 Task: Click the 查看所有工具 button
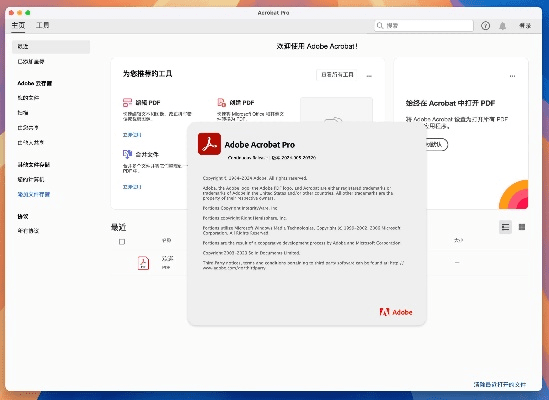337,75
